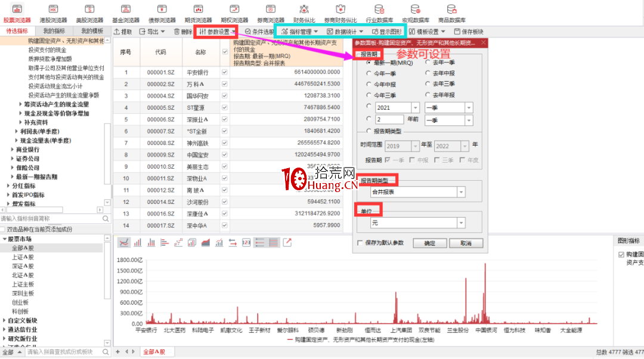Switch to the 我的模板 tab
The image size is (644, 359).
tap(92, 31)
